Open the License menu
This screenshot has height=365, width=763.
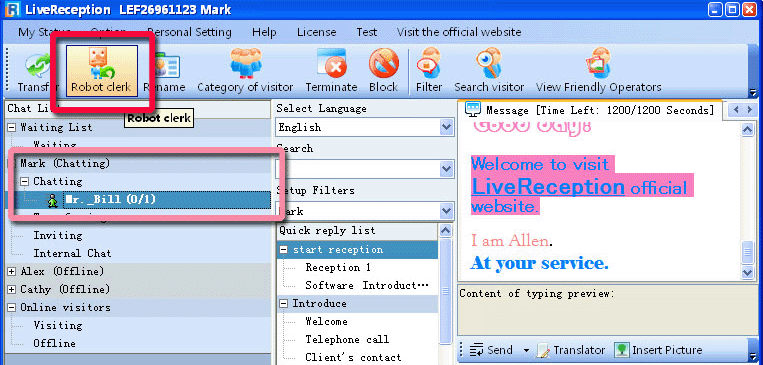(x=316, y=33)
